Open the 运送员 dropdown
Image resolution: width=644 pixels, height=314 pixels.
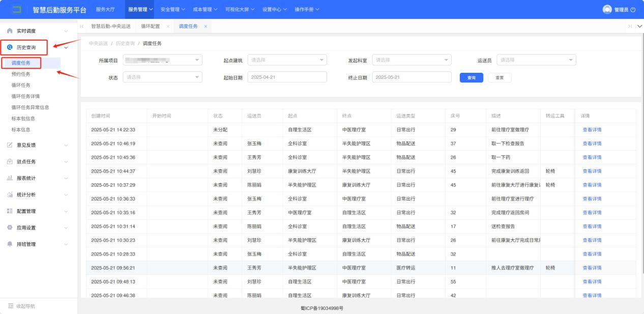click(x=536, y=61)
